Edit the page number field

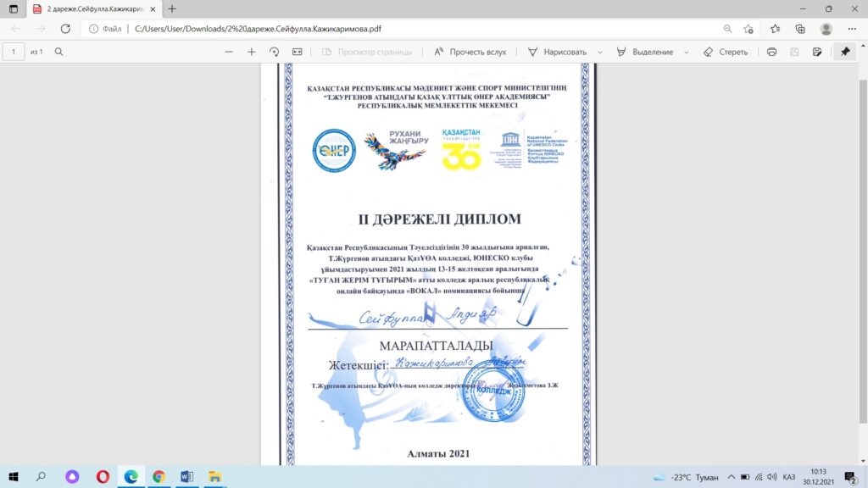click(14, 52)
